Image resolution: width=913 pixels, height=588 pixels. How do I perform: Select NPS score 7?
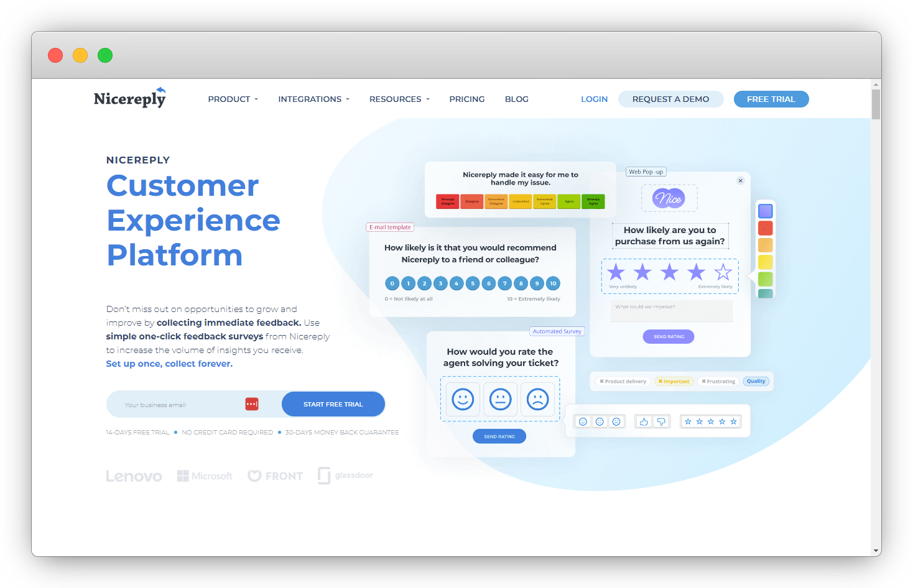click(x=505, y=283)
